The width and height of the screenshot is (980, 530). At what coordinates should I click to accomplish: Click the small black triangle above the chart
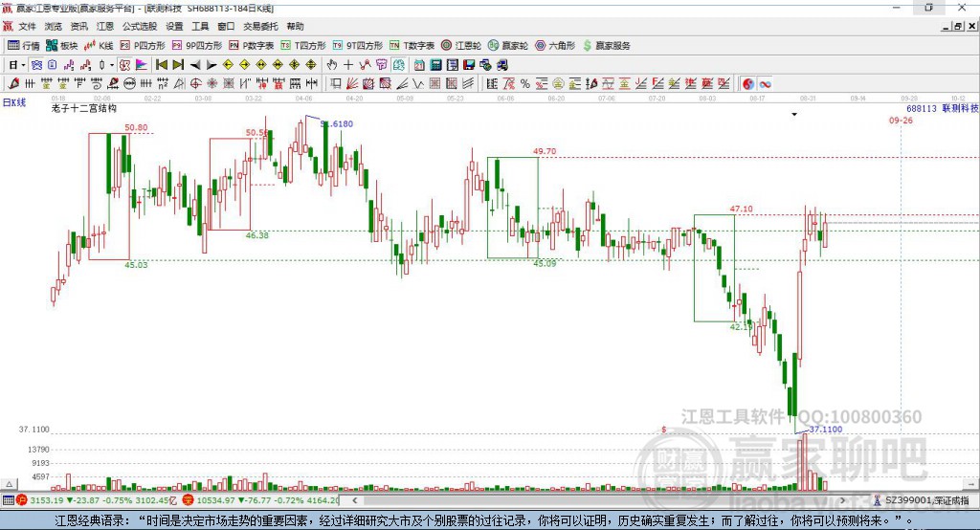coord(794,115)
